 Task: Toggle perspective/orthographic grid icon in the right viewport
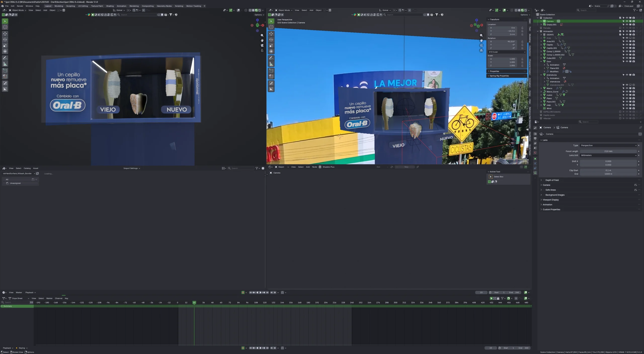[481, 51]
